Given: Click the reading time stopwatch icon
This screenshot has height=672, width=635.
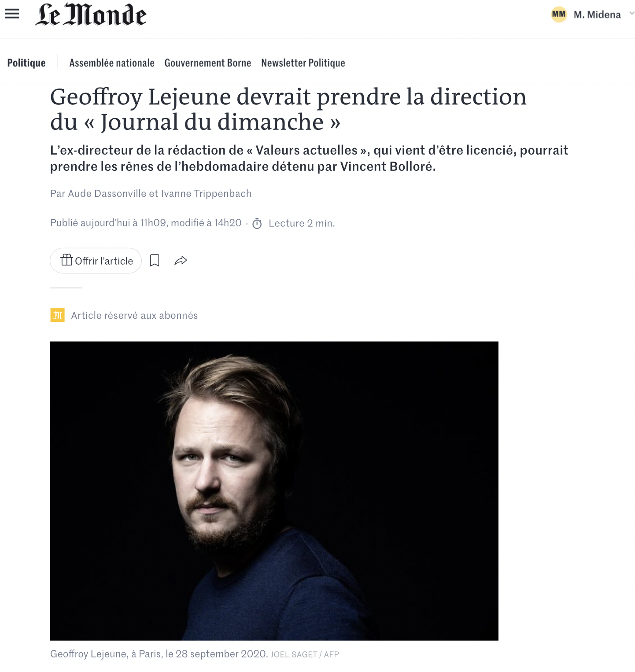Looking at the screenshot, I should 257,224.
